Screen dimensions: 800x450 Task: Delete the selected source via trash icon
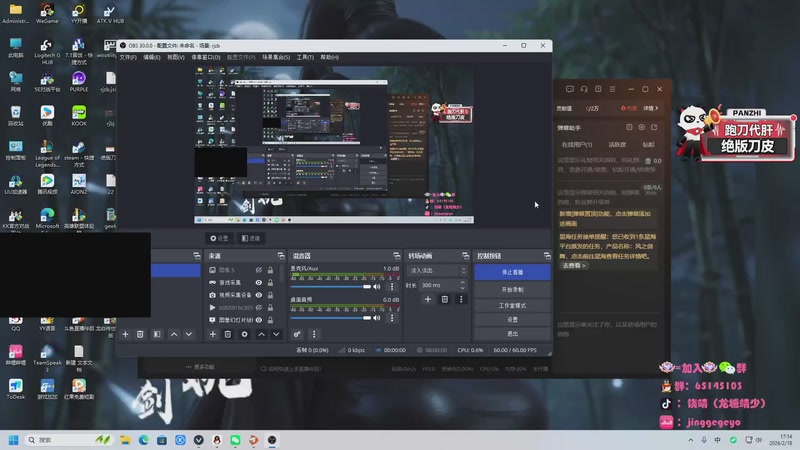click(228, 334)
